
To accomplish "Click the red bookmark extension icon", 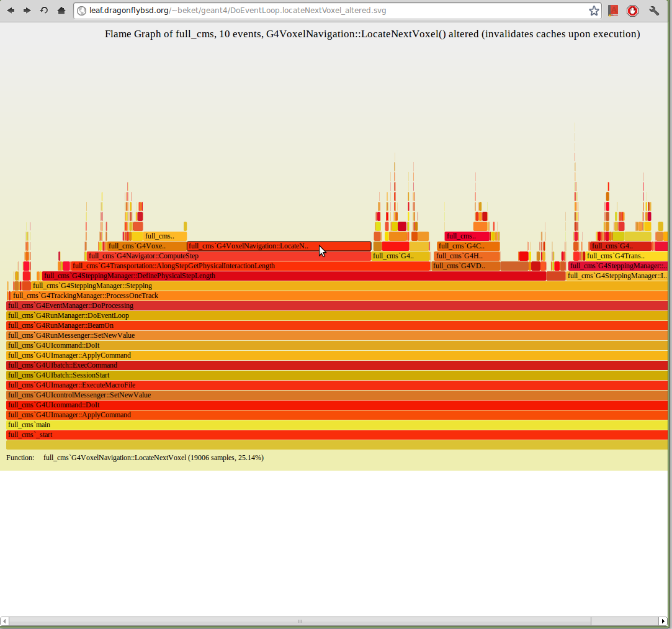I will [613, 11].
